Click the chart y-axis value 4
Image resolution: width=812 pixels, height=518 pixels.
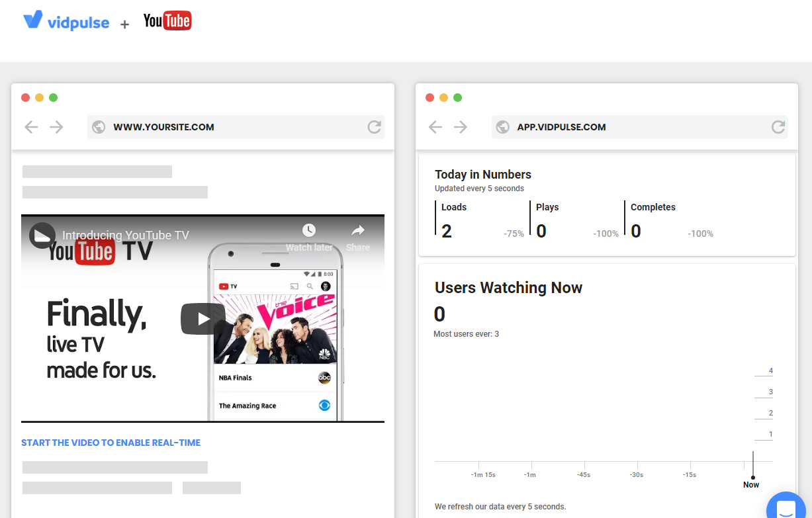[x=771, y=370]
